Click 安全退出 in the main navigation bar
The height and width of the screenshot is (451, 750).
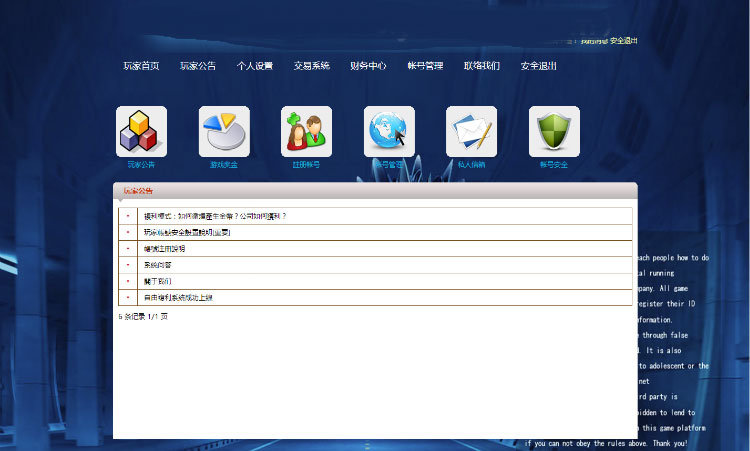point(539,66)
